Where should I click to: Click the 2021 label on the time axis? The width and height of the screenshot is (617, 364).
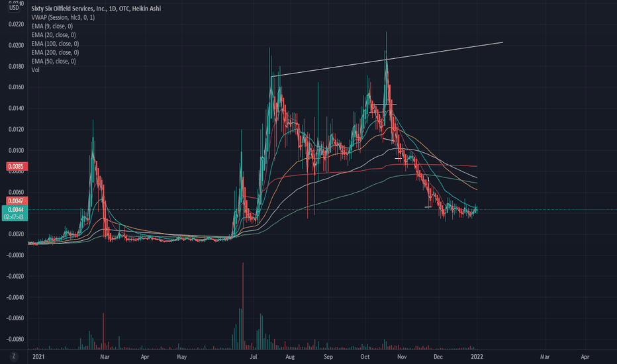38,357
